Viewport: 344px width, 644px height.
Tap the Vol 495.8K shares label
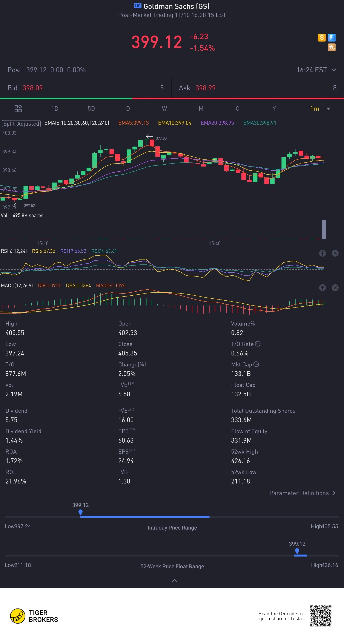click(22, 216)
